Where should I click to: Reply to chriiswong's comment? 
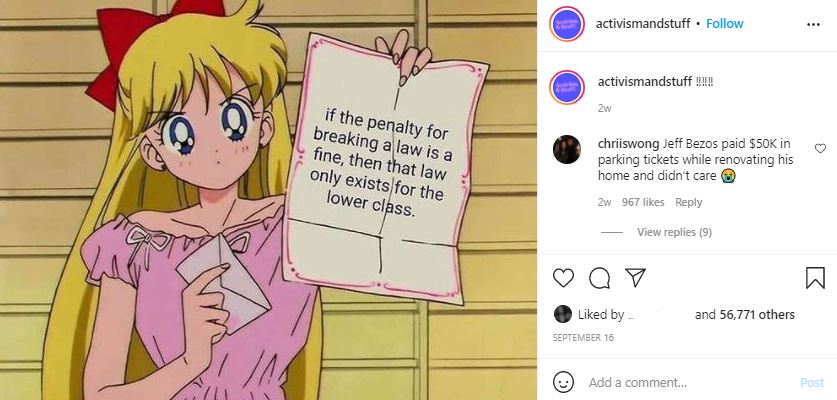tap(689, 202)
